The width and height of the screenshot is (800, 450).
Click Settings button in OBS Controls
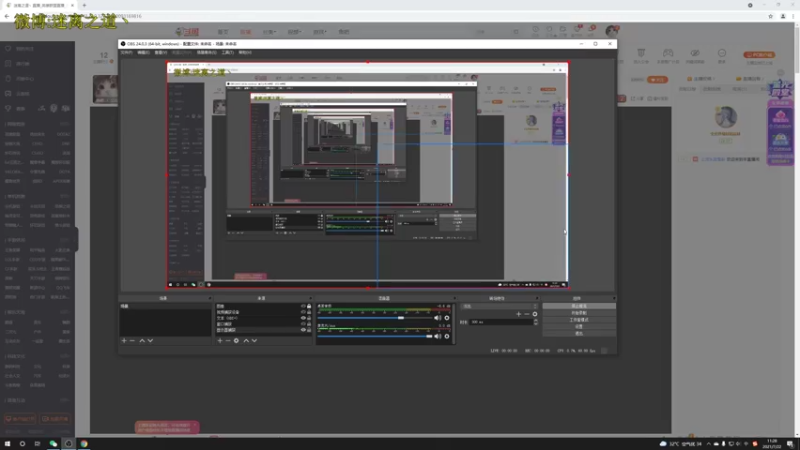coord(579,327)
